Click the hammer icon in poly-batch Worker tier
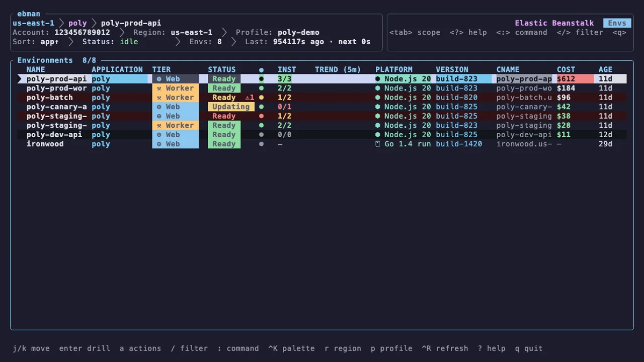The width and height of the screenshot is (644, 362). (x=159, y=98)
